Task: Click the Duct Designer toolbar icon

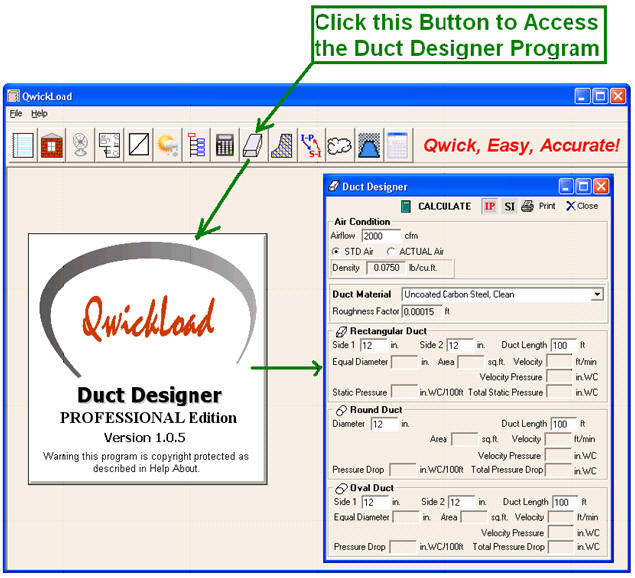Action: point(254,144)
